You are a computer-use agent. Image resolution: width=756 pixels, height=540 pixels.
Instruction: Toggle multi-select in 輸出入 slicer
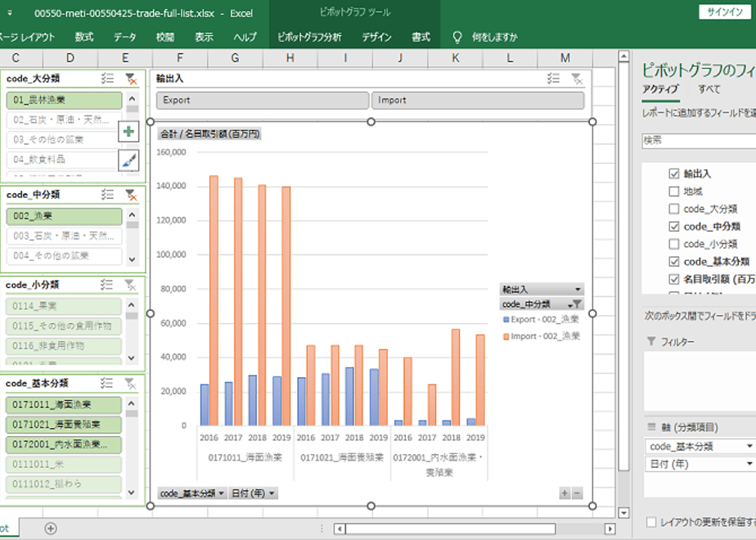pyautogui.click(x=553, y=78)
